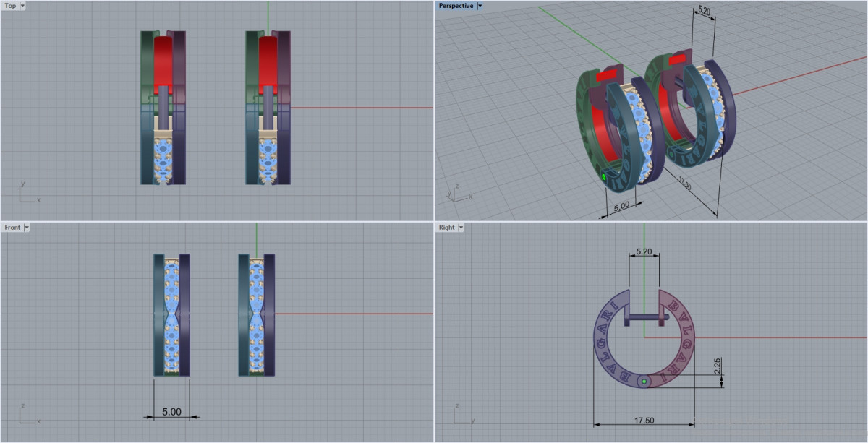Viewport: 868px width, 443px height.
Task: Activate the Top viewport title label
Action: [10, 6]
